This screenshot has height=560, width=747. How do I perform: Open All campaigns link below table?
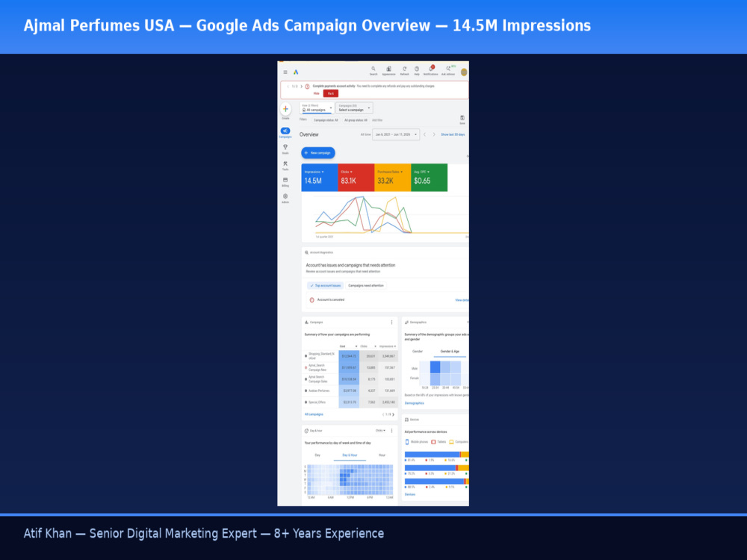coord(314,414)
